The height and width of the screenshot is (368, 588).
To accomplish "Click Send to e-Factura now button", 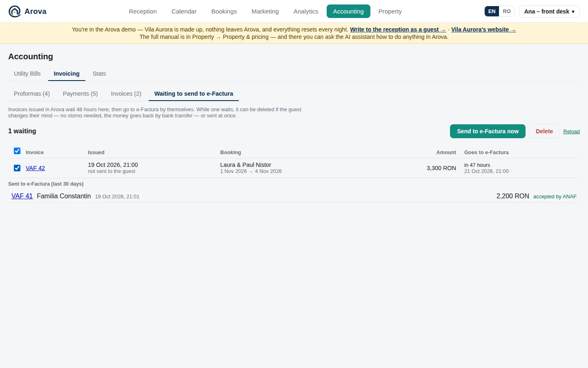I will point(488,131).
